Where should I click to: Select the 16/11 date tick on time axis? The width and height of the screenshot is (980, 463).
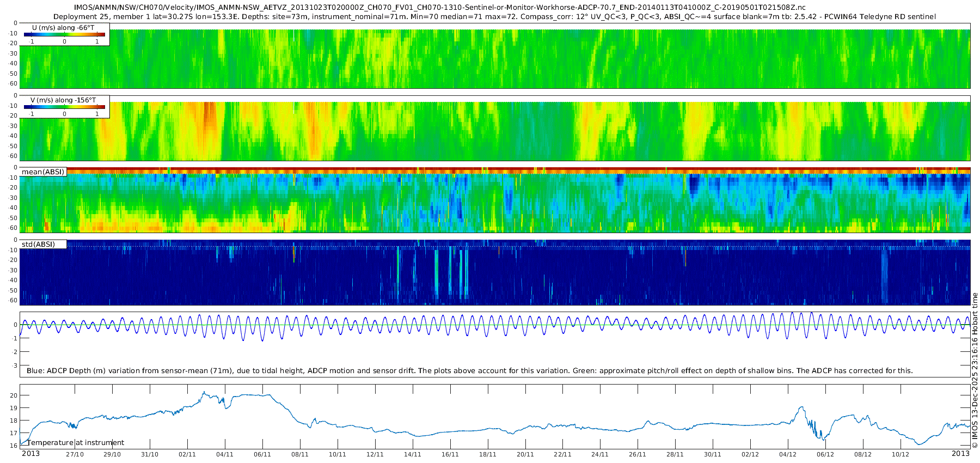tap(450, 454)
